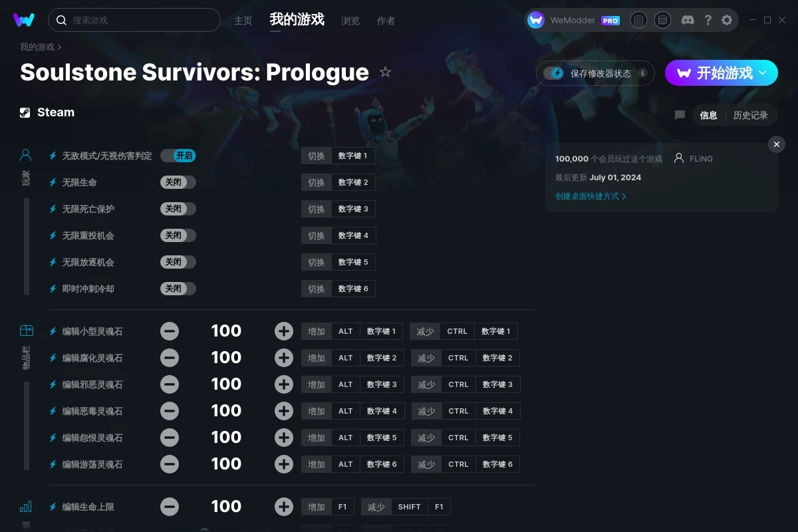The width and height of the screenshot is (798, 532).
Task: Expand the start game dropdown arrow
Action: tap(763, 72)
